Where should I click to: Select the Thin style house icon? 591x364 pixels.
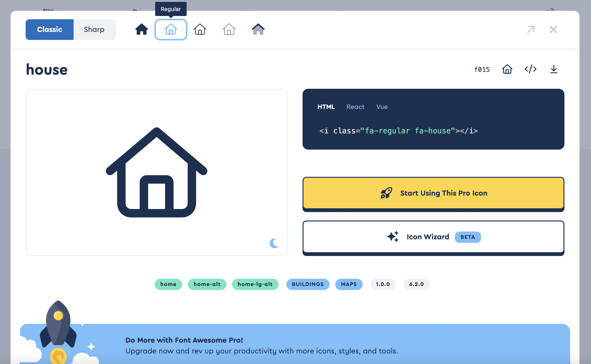click(x=229, y=29)
